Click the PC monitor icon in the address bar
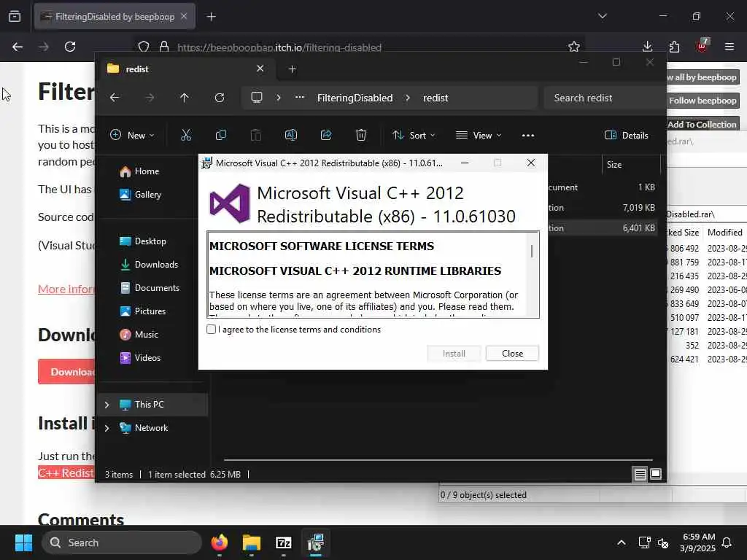Screen dimensions: 747x560 pos(257,98)
